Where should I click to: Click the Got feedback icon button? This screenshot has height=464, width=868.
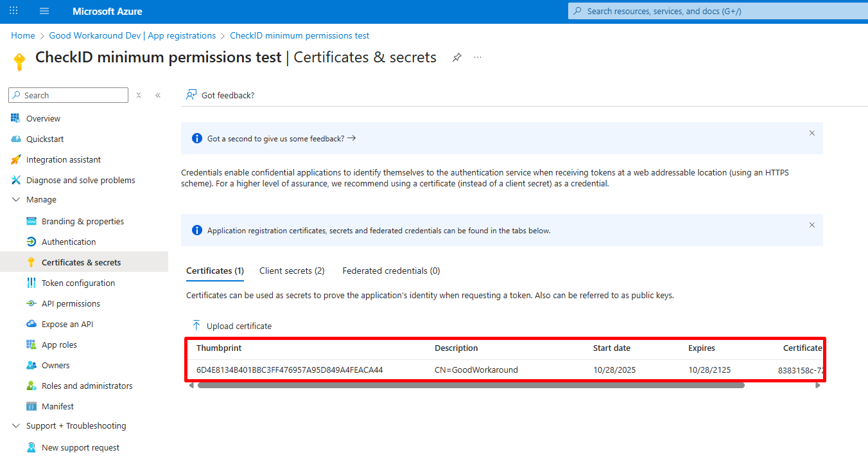coord(191,95)
